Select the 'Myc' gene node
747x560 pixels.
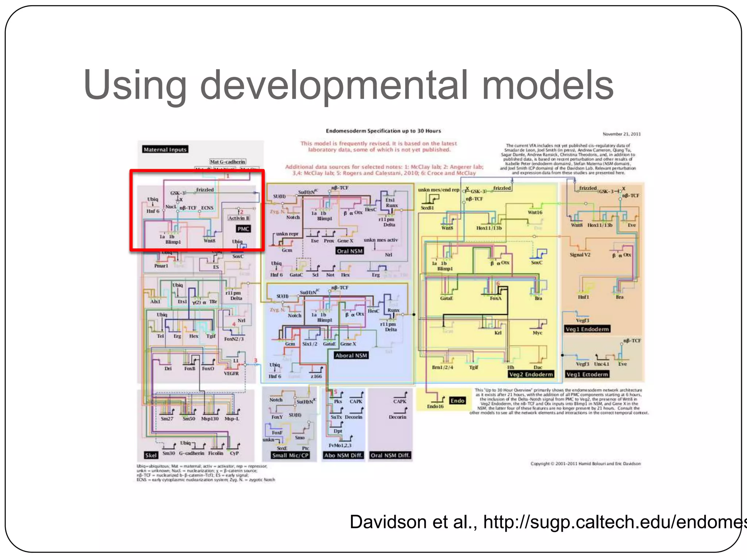[x=537, y=333]
